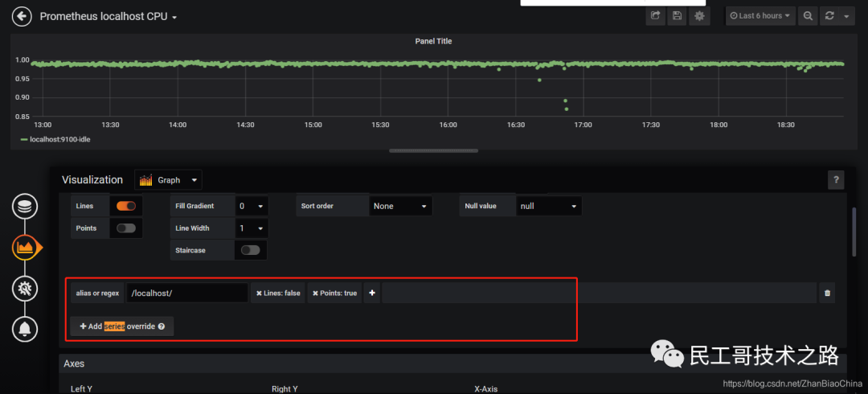Click the panel resize handle below the graph

[x=433, y=150]
